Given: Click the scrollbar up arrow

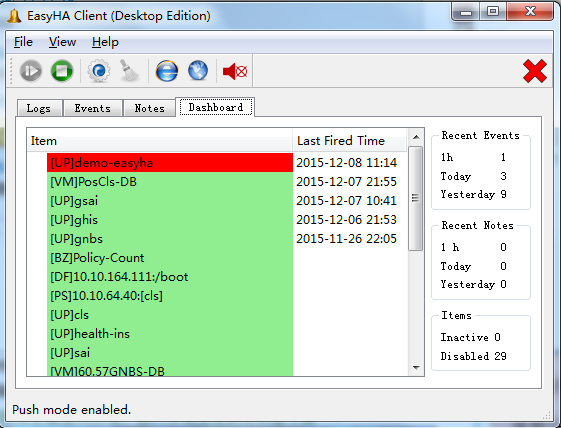Looking at the screenshot, I should [416, 137].
